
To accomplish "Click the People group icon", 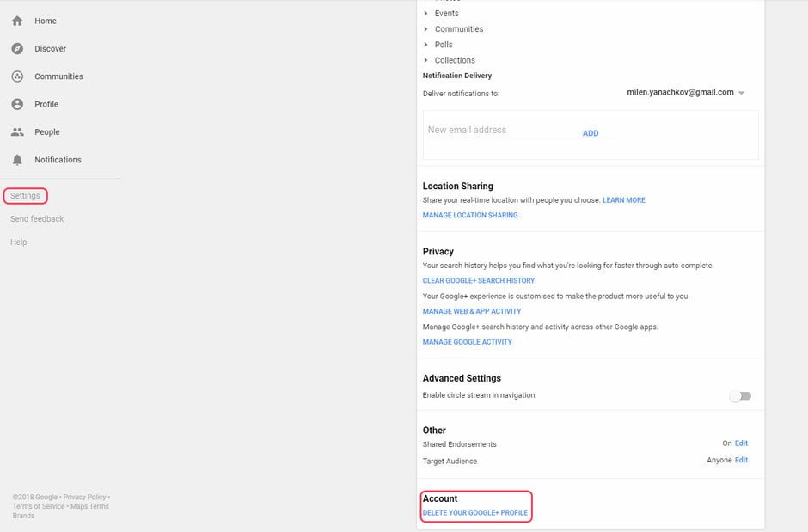I will [17, 132].
